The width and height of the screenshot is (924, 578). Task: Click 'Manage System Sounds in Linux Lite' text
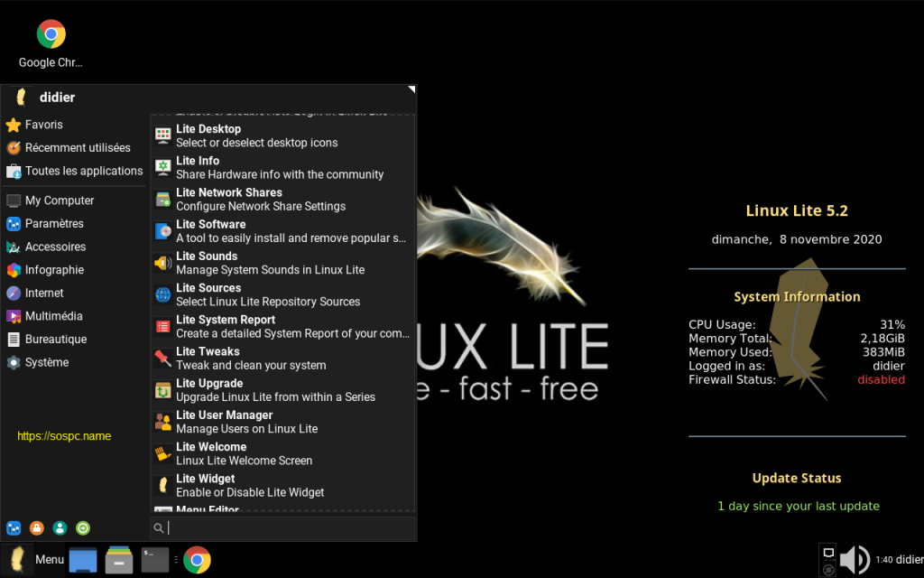271,270
